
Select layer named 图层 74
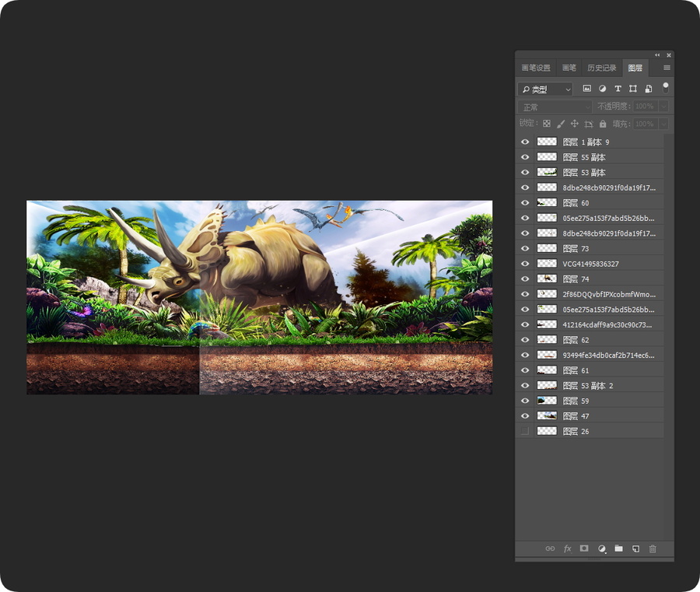[576, 279]
